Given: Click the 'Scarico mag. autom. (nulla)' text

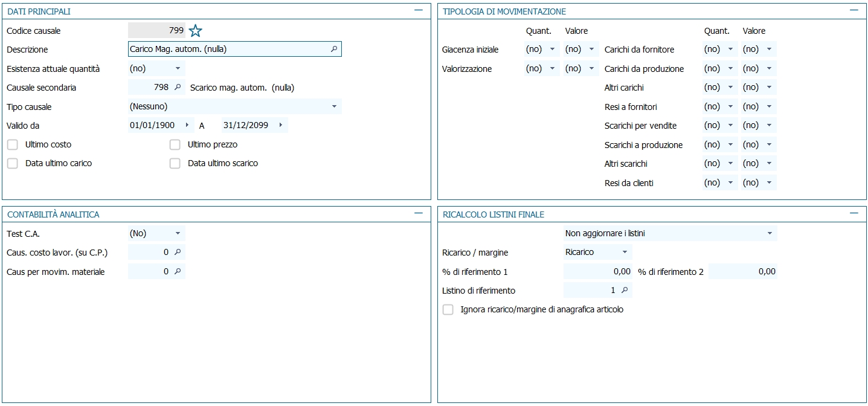Looking at the screenshot, I should 242,88.
